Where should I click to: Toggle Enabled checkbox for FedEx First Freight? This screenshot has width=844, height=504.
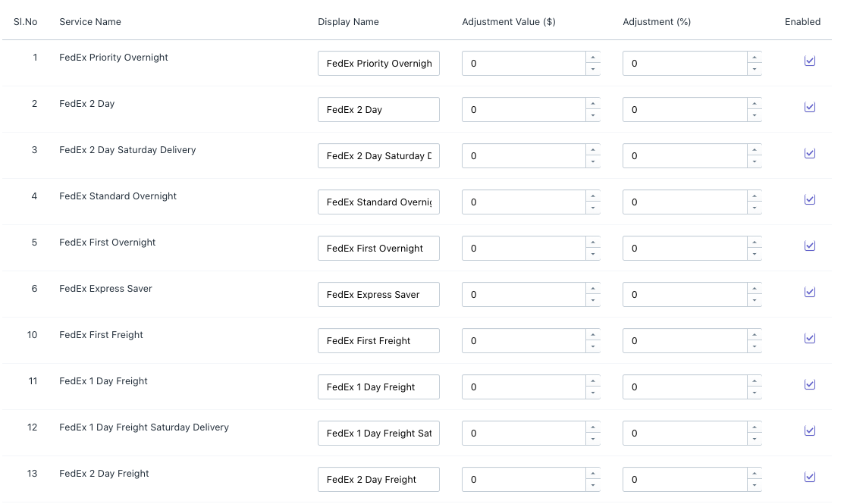[810, 338]
